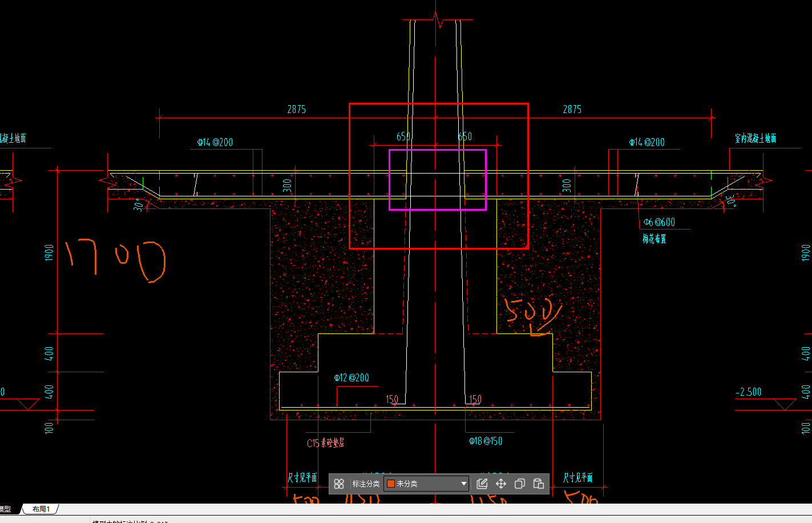Click the right 尺寸见平面 note
The width and height of the screenshot is (812, 523).
tap(578, 477)
